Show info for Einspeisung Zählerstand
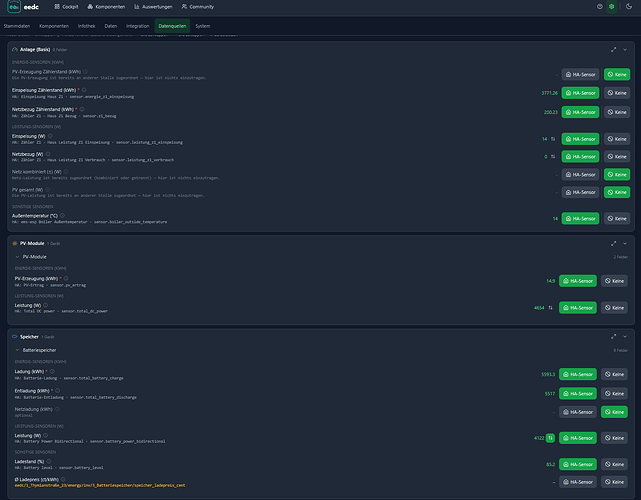This screenshot has width=641, height=500. pos(84,90)
